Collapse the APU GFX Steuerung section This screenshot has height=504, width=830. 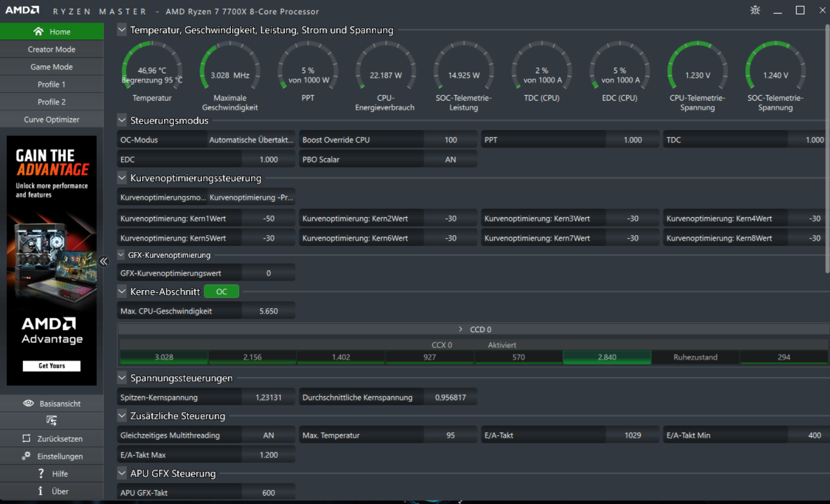122,473
